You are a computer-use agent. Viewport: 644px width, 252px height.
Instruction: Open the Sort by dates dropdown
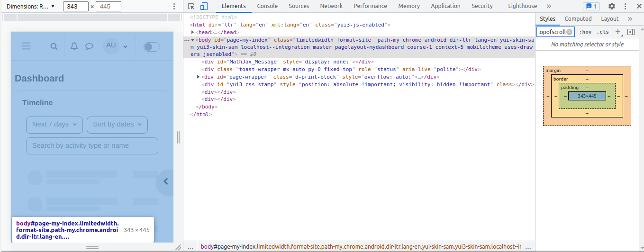(x=118, y=125)
